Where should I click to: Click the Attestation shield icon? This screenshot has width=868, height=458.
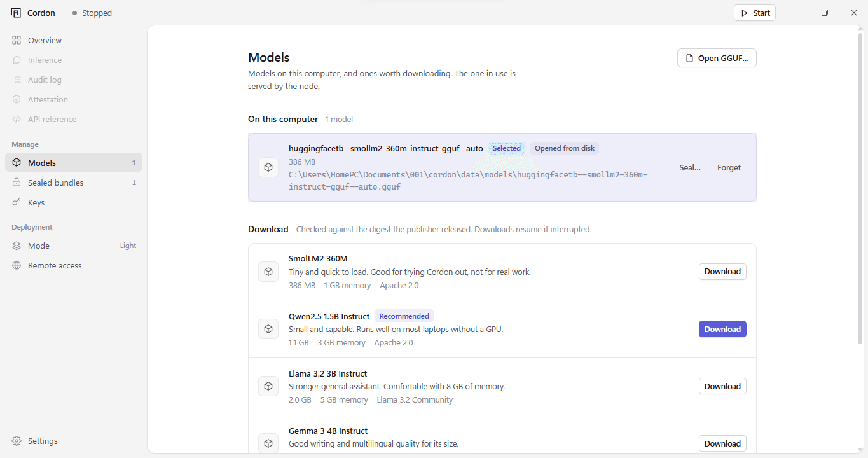coord(17,99)
